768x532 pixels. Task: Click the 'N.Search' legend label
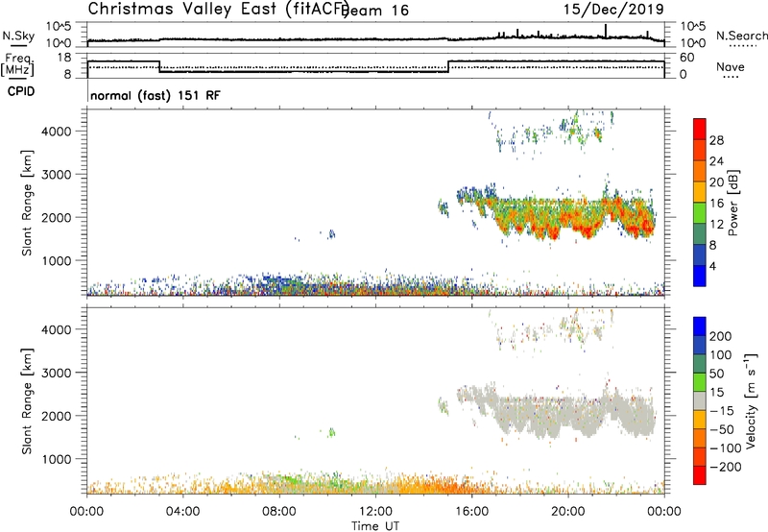741,36
